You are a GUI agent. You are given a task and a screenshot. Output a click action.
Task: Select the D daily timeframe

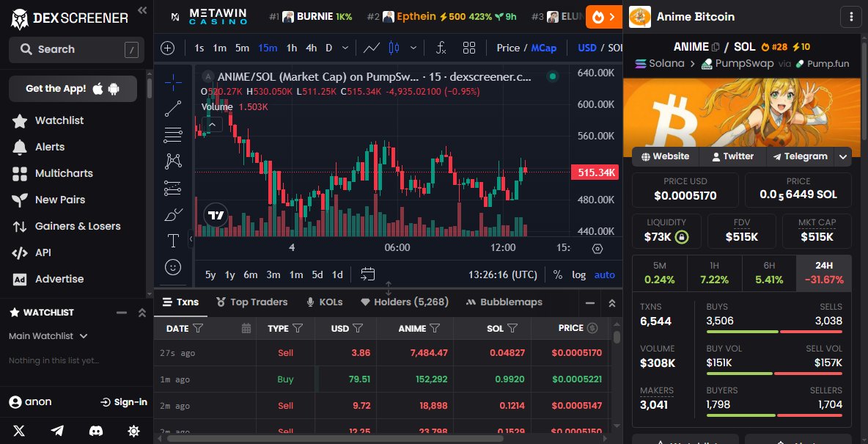coord(329,48)
